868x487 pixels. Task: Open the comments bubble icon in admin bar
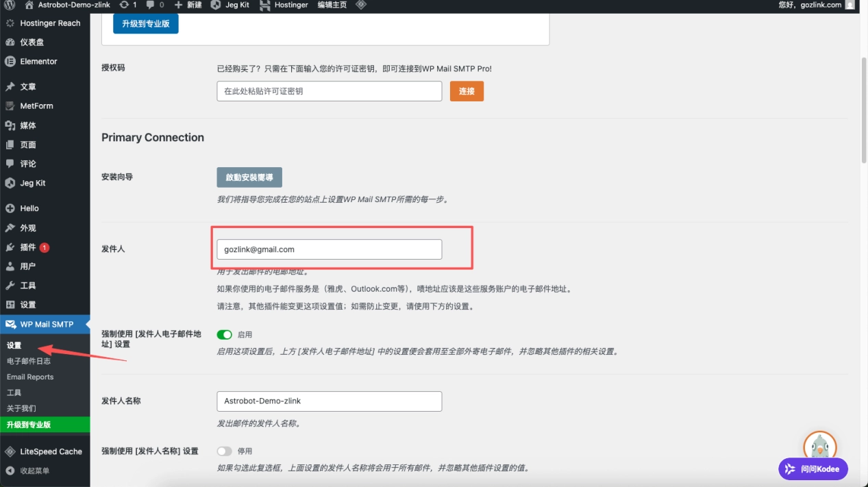(x=150, y=5)
